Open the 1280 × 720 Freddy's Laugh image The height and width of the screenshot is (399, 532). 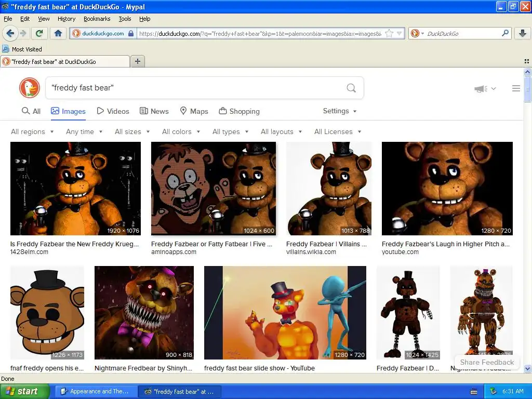pyautogui.click(x=447, y=189)
